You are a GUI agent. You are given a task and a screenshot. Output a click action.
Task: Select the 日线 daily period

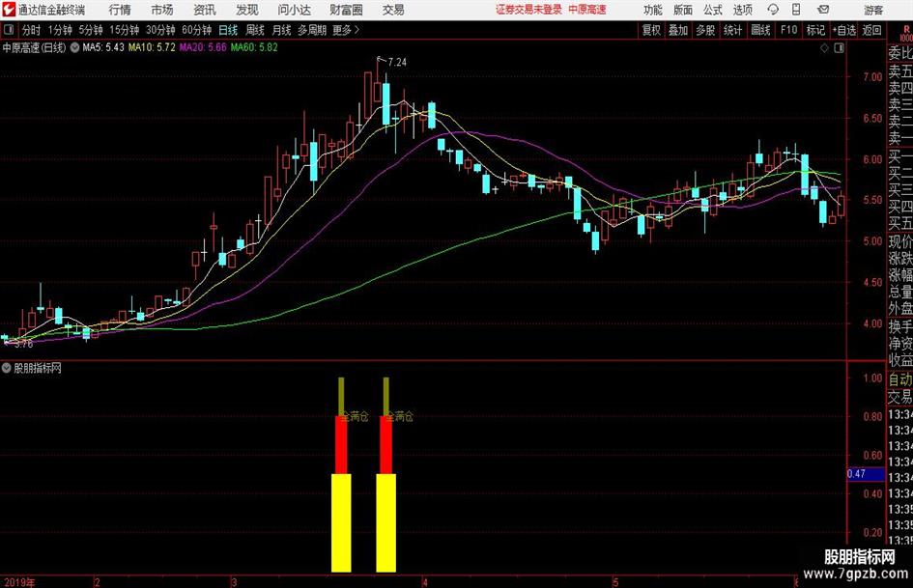[228, 30]
